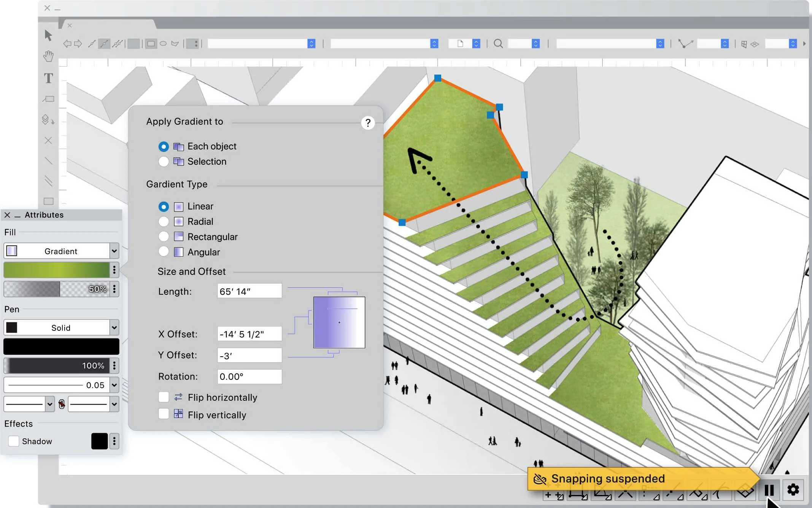Toggle the Flip vertically checkbox

tap(164, 415)
